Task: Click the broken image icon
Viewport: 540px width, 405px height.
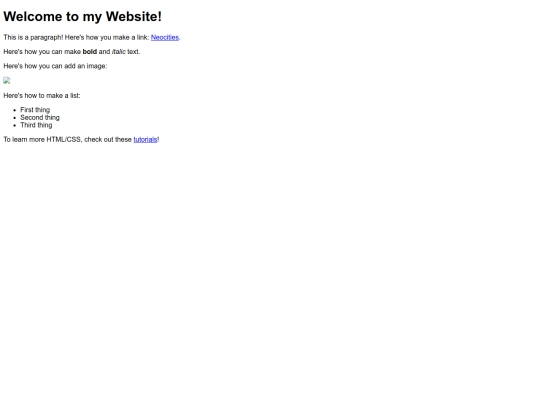Action: point(7,81)
